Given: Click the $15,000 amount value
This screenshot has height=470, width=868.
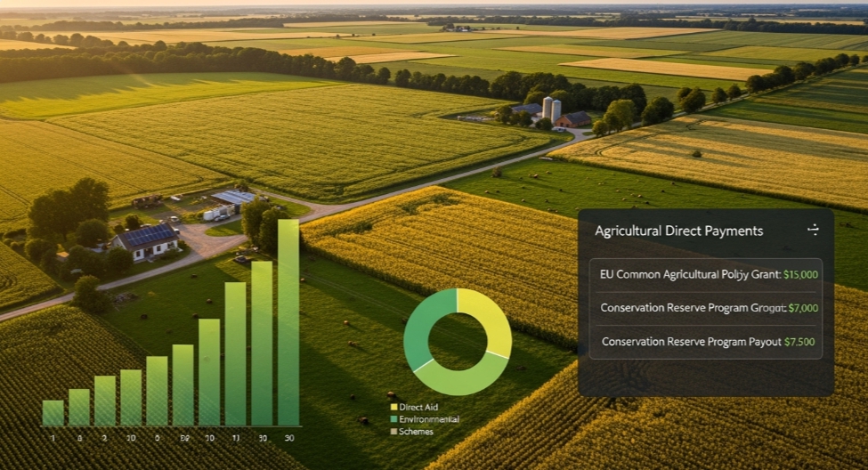Looking at the screenshot, I should click(800, 274).
